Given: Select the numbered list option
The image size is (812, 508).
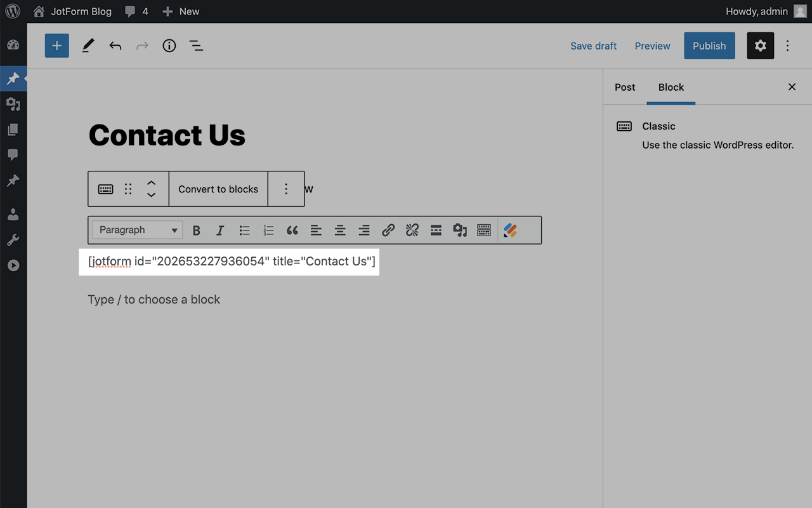Looking at the screenshot, I should tap(268, 230).
